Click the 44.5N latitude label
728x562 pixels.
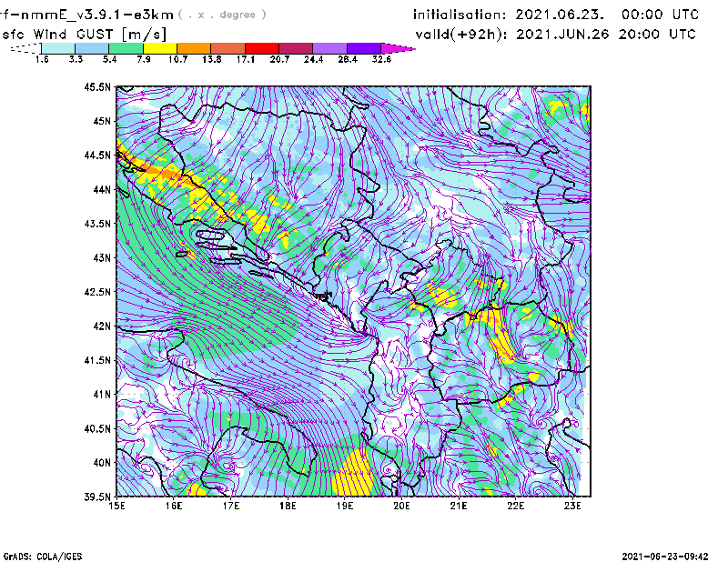(x=97, y=155)
